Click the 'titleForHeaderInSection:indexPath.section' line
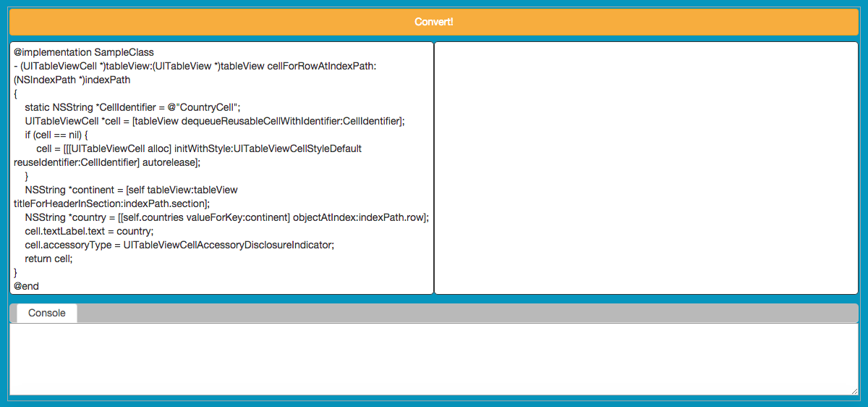The height and width of the screenshot is (407, 868). tap(111, 204)
